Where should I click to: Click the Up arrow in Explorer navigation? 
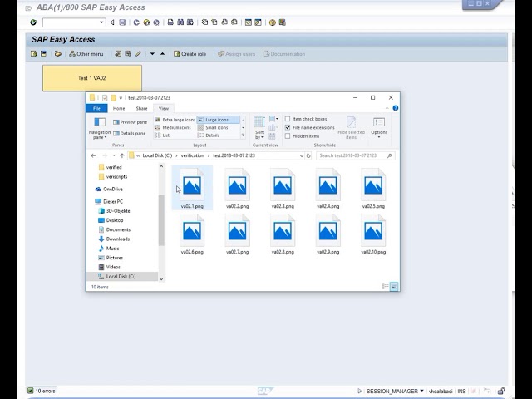122,155
